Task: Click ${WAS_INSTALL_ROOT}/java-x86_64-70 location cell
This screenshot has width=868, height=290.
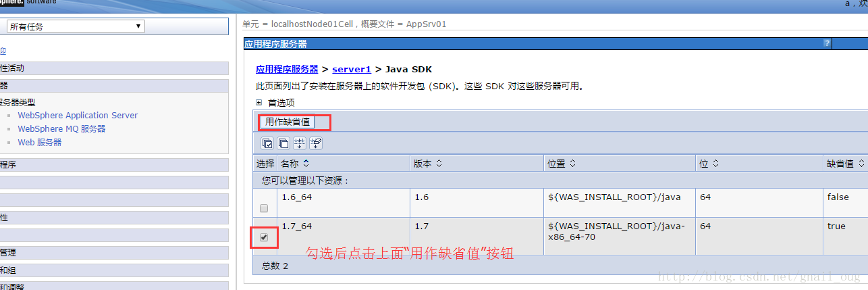Action: (x=620, y=236)
